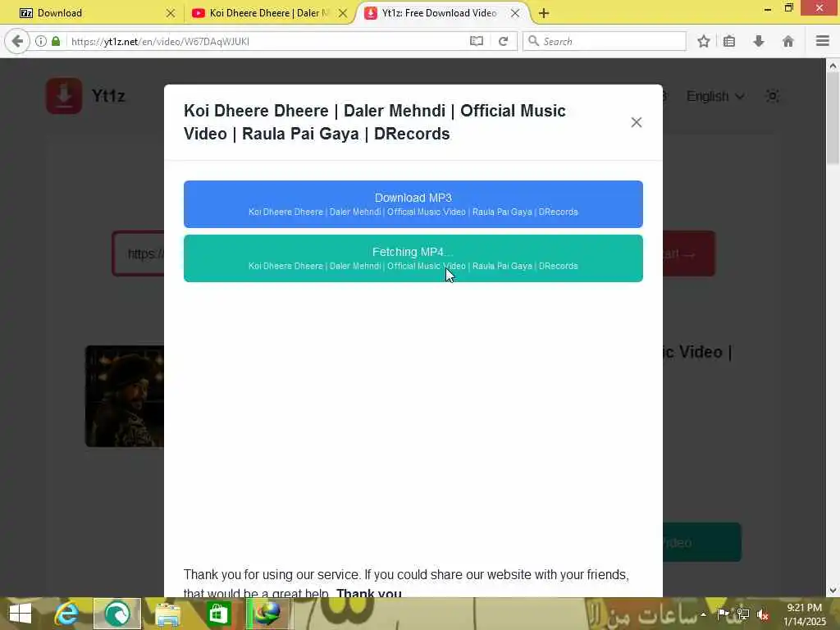Click the Action Center flag icon
Viewport: 840px width, 630px height.
[724, 614]
